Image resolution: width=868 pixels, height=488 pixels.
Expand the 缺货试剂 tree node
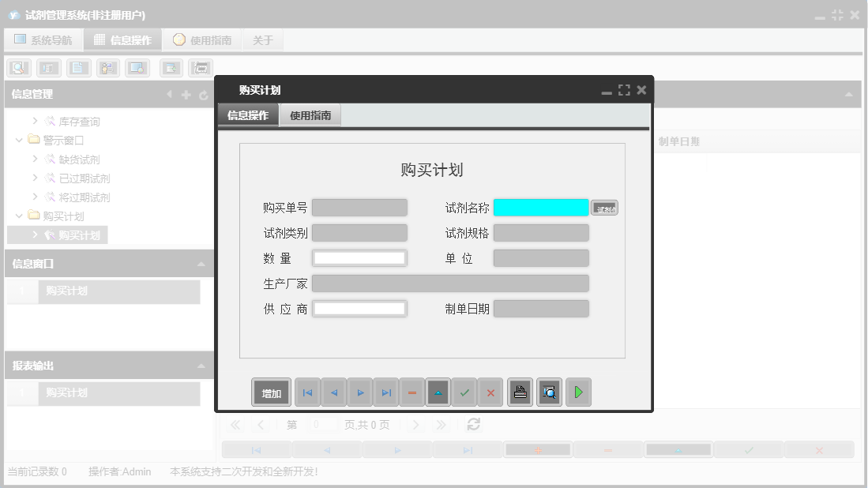click(35, 160)
